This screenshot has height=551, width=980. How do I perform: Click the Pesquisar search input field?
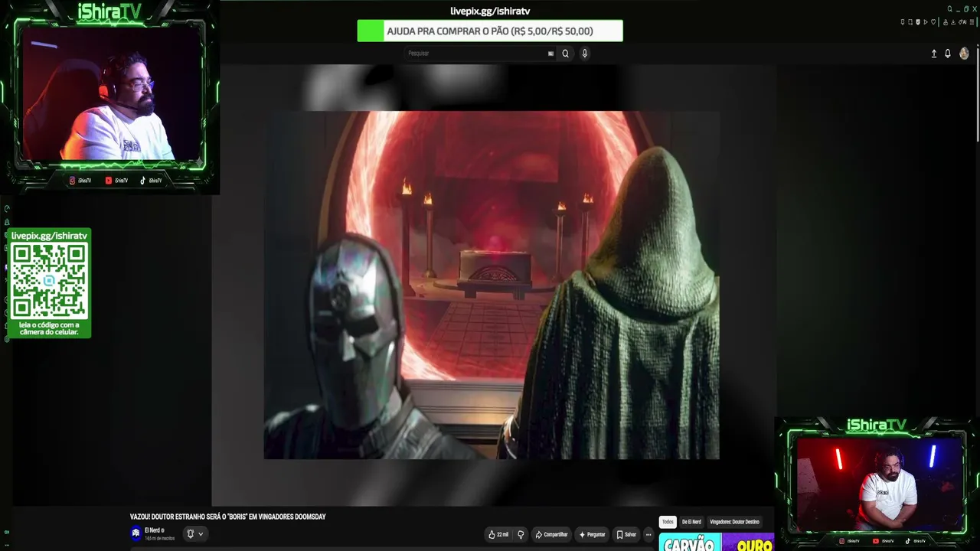click(480, 54)
